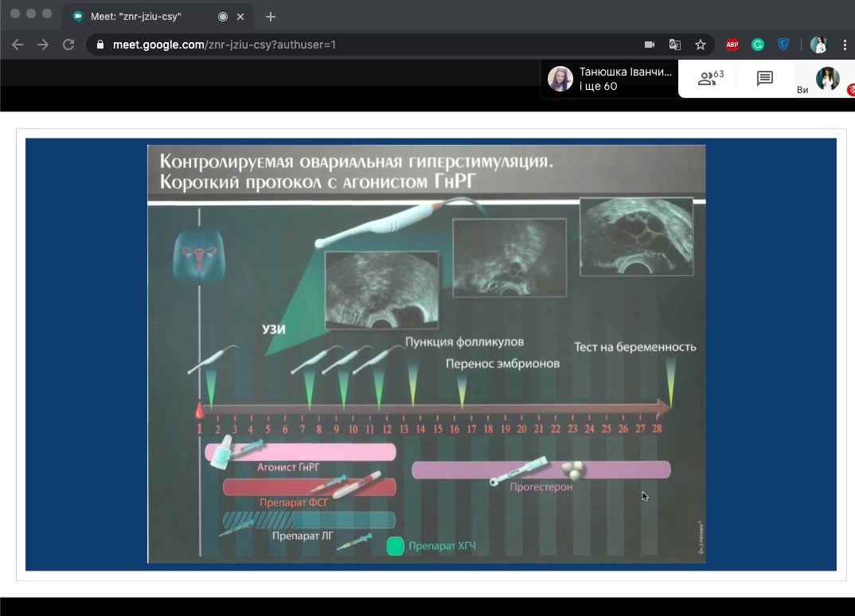This screenshot has height=616, width=855.
Task: Open the Chrome profile avatar menu
Action: tap(818, 45)
